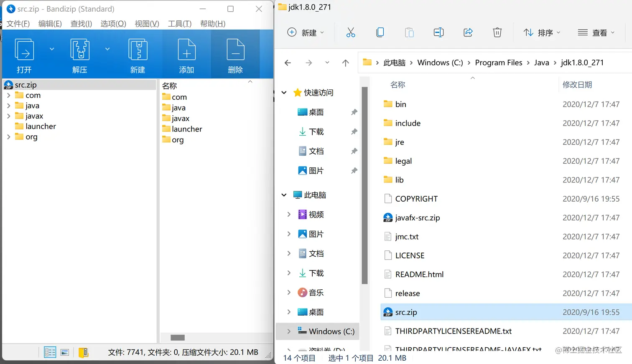Click Bandizip status bar image preview icon
The image size is (632, 364).
click(65, 352)
